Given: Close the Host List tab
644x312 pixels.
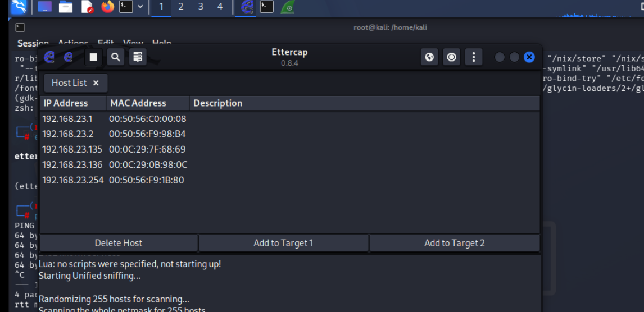Looking at the screenshot, I should click(96, 83).
